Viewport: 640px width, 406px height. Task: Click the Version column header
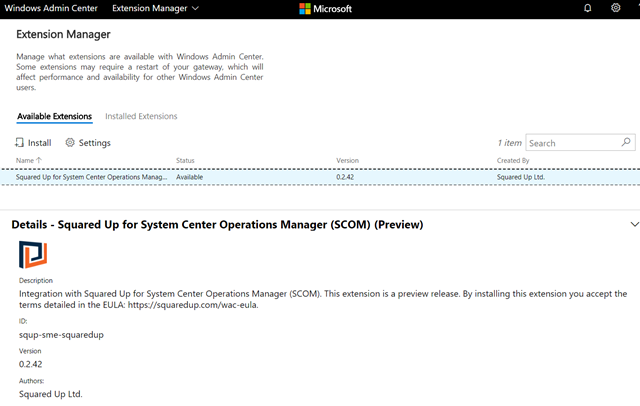coord(347,160)
